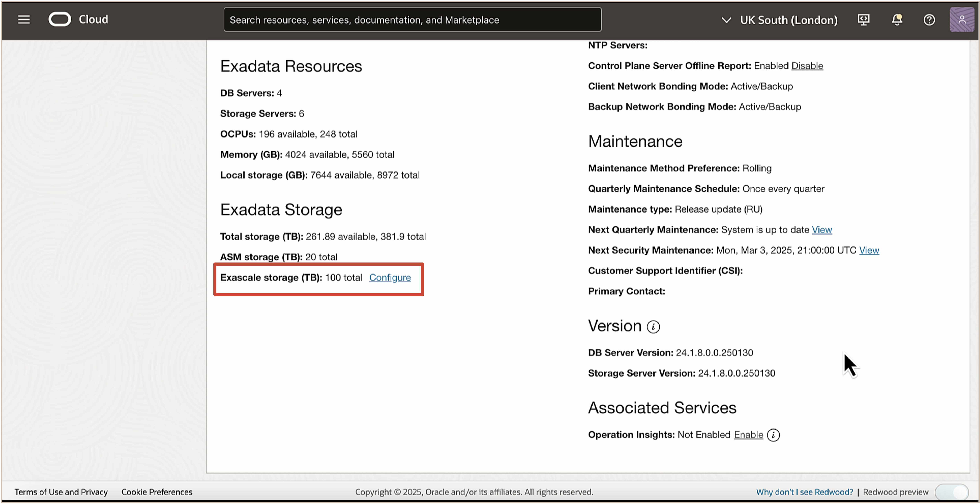Screen dimensions: 980x504
Task: Click the Oracle Cloud logo
Action: pyautogui.click(x=60, y=19)
